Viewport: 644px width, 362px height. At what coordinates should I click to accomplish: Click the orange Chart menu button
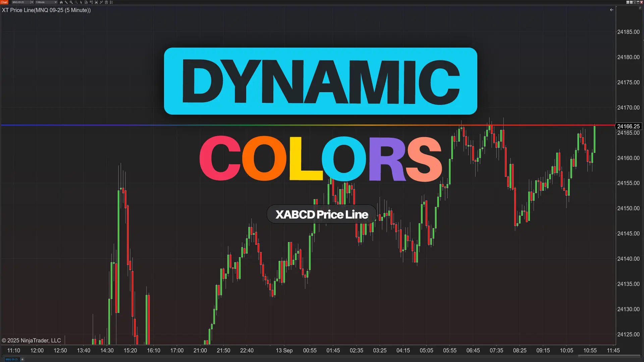coord(4,2)
